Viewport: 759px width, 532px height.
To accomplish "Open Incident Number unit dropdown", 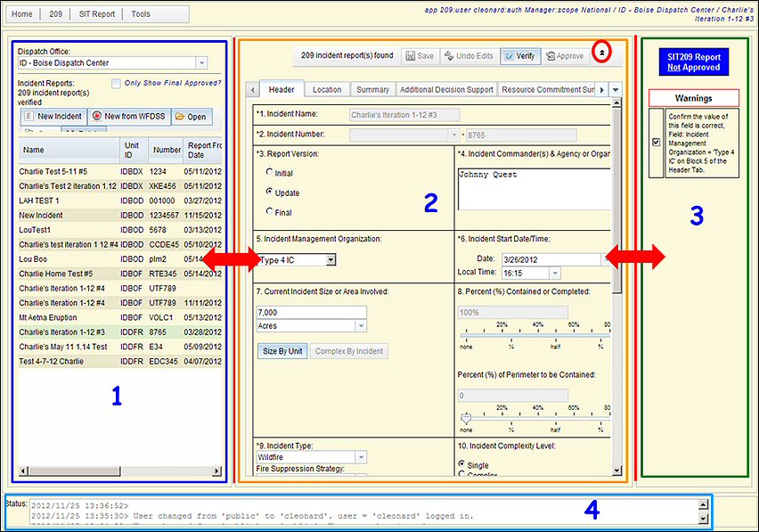I will (453, 135).
